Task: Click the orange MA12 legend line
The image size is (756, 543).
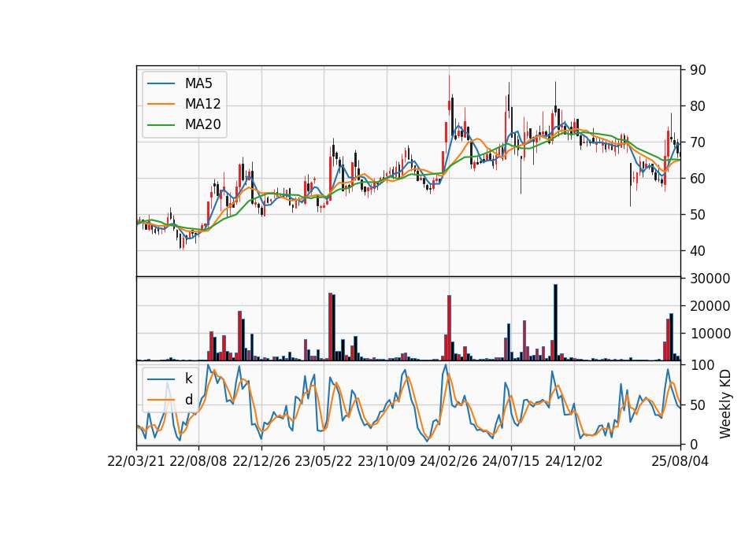Action: click(x=161, y=104)
